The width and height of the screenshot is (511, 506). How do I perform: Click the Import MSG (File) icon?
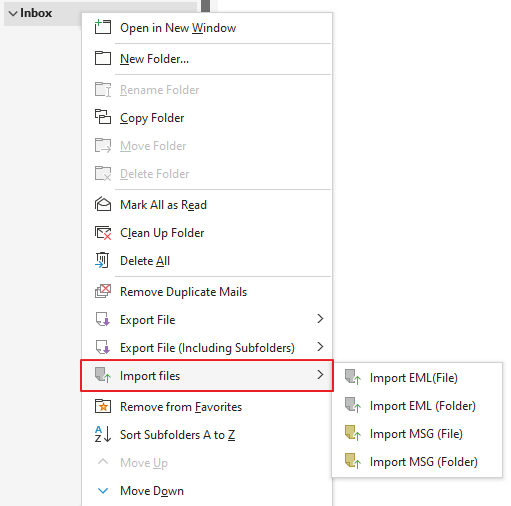353,433
